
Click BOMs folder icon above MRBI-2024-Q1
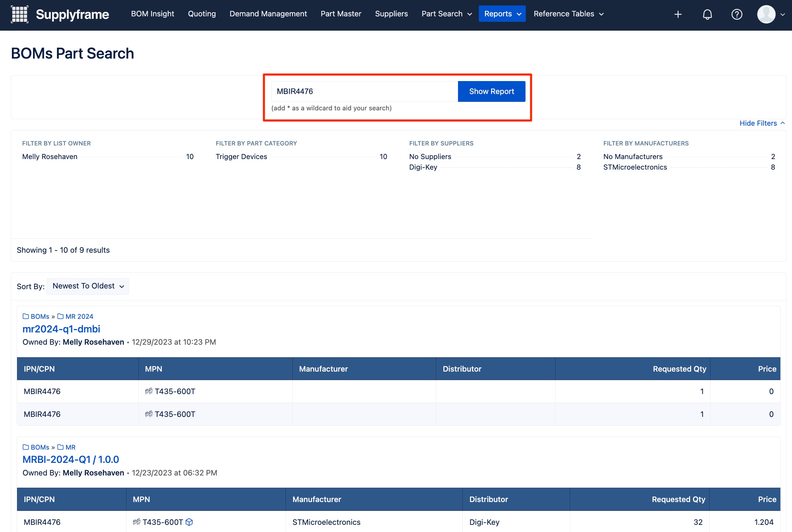pos(26,447)
